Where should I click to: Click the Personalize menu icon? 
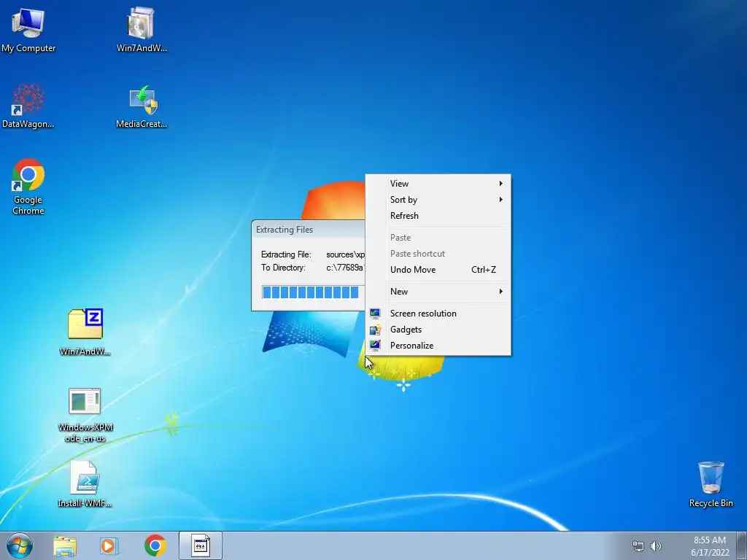375,345
